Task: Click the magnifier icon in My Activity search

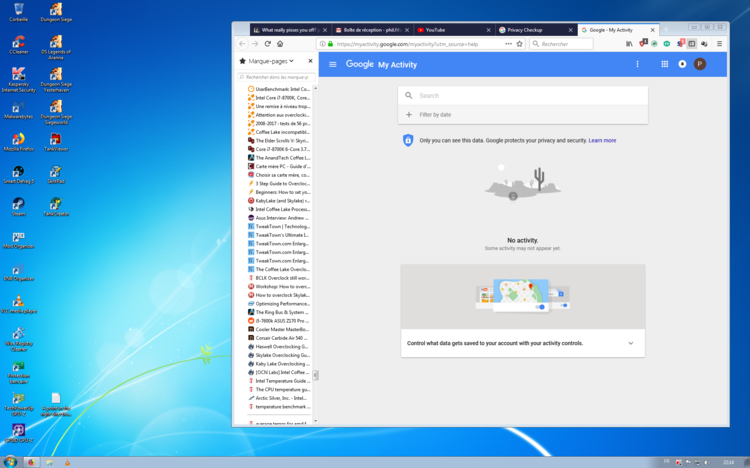Action: [408, 95]
